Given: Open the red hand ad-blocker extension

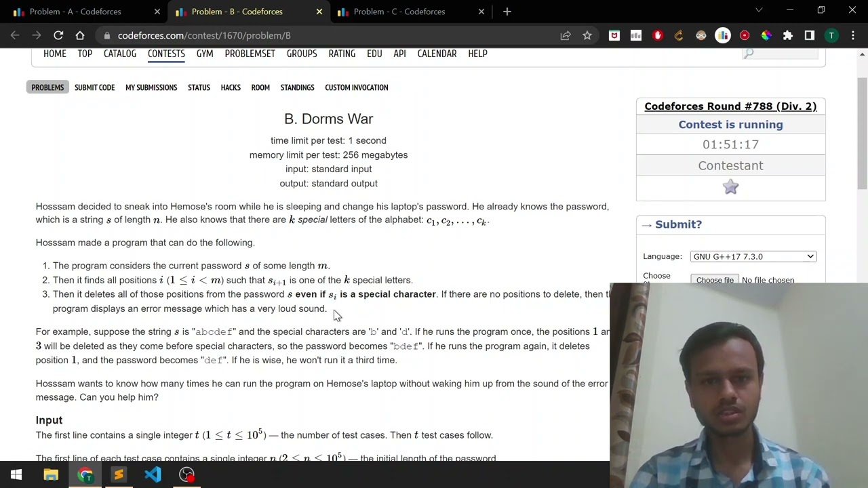Looking at the screenshot, I should (658, 35).
